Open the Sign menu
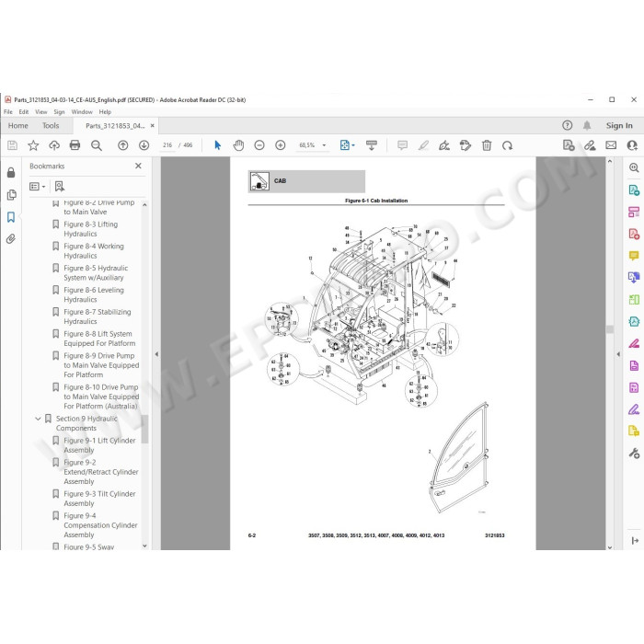 point(59,111)
